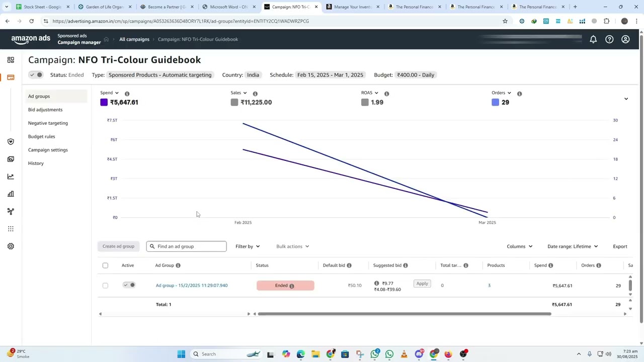Open the Columns dropdown
Screen dimensions: 644x362
point(520,246)
